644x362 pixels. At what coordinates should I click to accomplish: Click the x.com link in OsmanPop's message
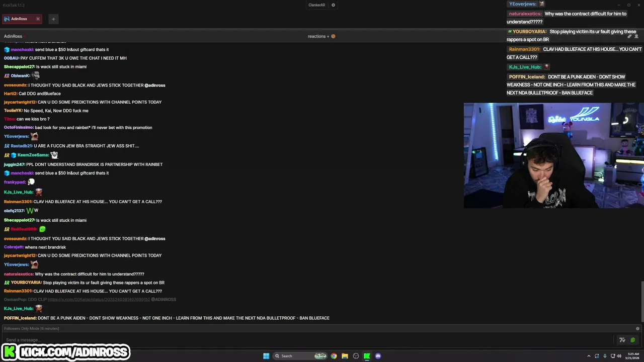[x=99, y=300]
